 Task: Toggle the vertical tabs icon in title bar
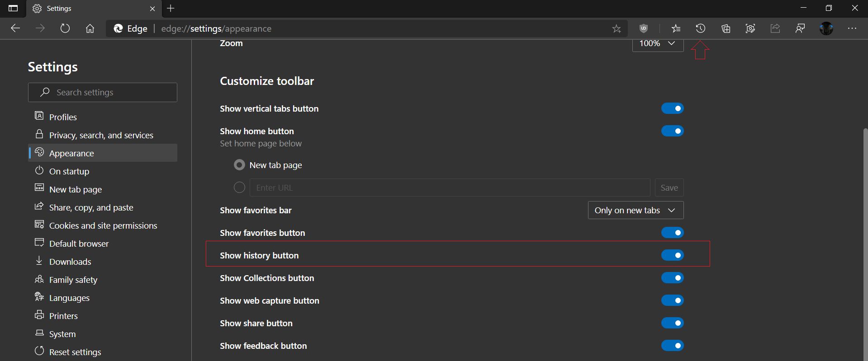point(13,8)
